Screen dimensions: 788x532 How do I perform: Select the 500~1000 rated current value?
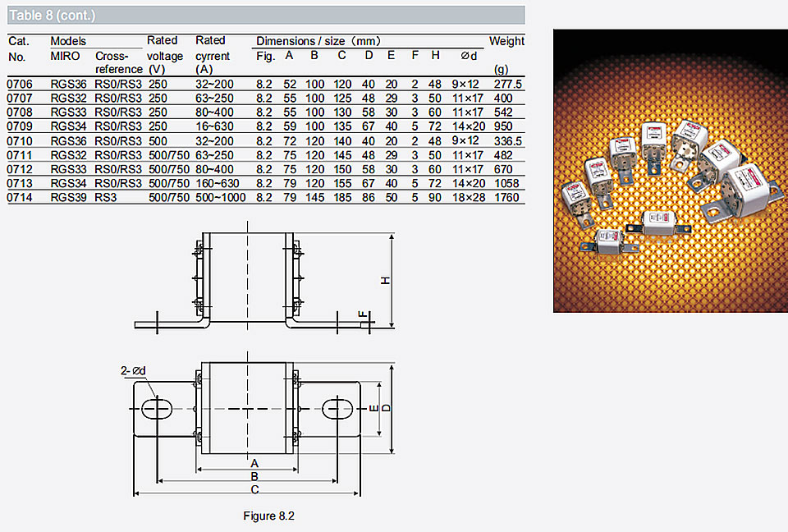pos(221,198)
